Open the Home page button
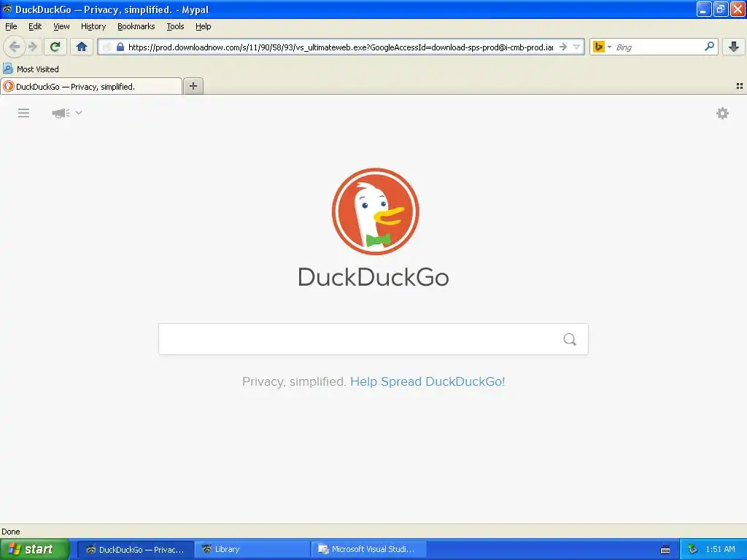Image resolution: width=747 pixels, height=560 pixels. coord(82,47)
